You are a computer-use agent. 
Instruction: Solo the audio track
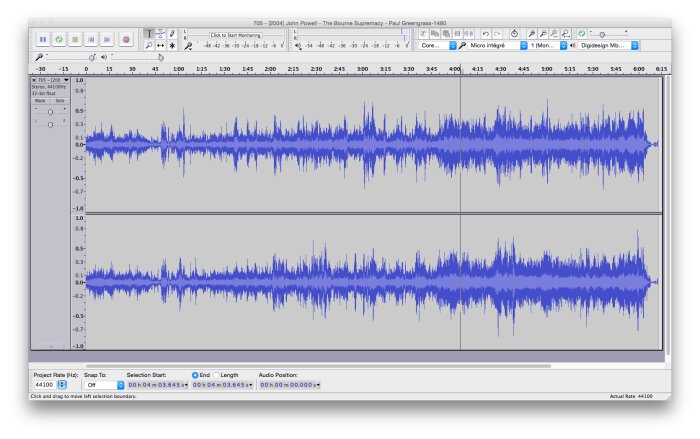click(60, 101)
